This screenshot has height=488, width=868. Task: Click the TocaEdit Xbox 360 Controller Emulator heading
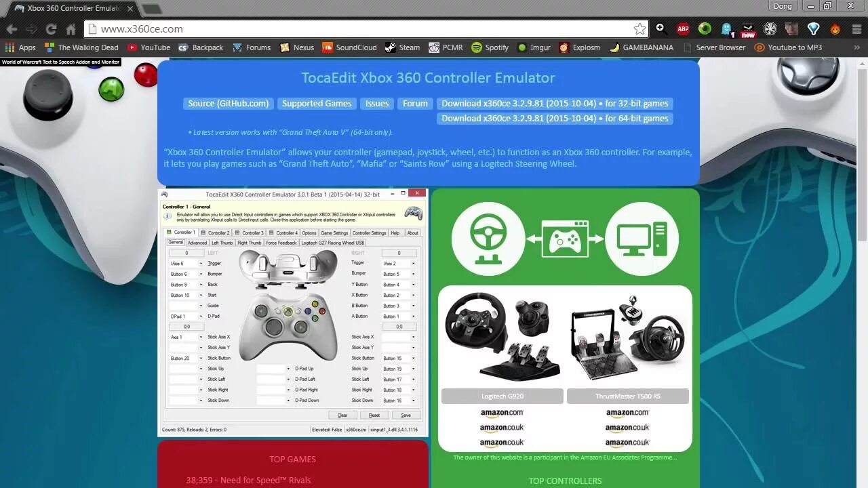click(428, 78)
